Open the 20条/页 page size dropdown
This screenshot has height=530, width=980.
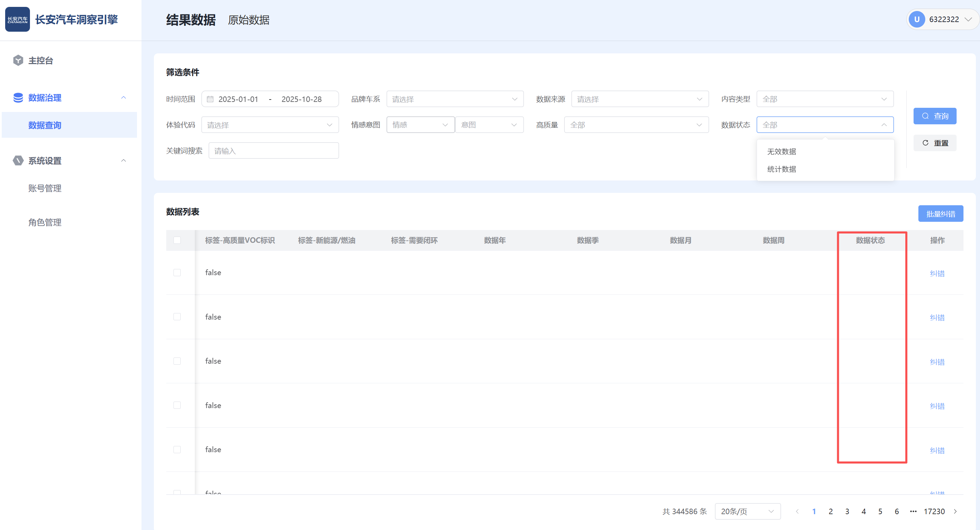747,511
